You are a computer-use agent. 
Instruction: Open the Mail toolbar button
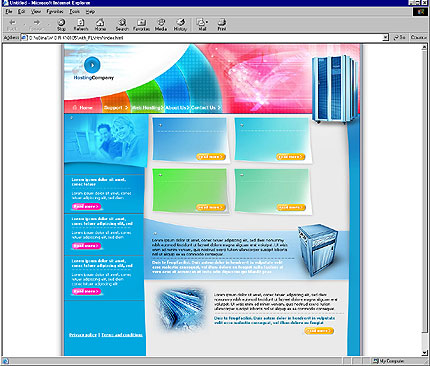tap(202, 25)
